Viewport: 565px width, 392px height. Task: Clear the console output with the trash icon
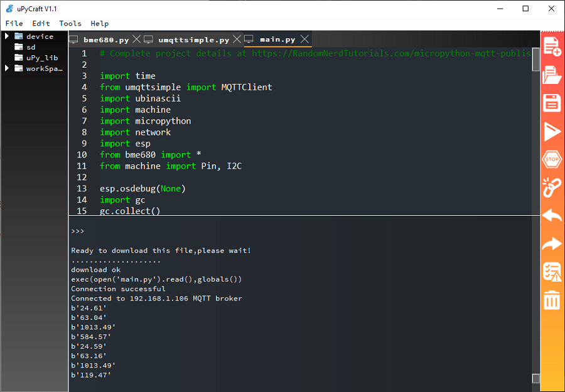551,300
